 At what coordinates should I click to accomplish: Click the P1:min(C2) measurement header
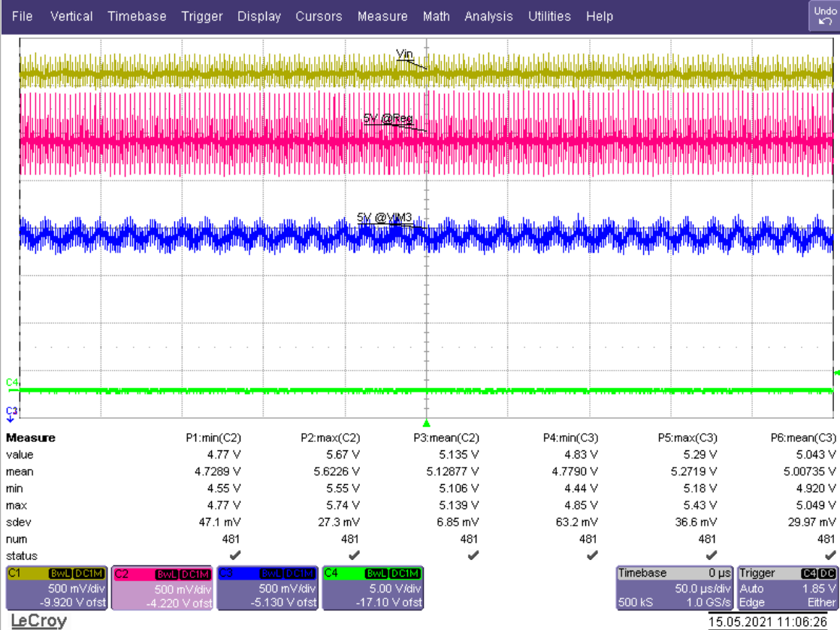coord(213,438)
